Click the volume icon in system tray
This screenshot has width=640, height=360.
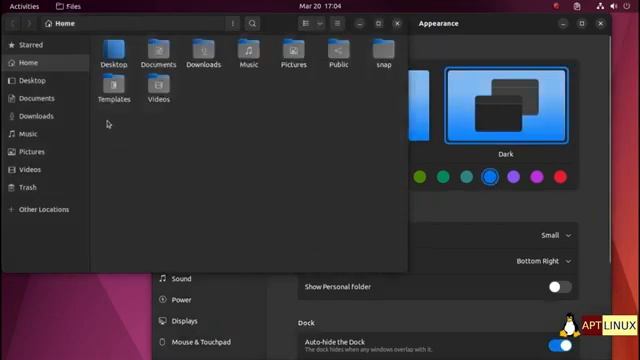(x=613, y=6)
